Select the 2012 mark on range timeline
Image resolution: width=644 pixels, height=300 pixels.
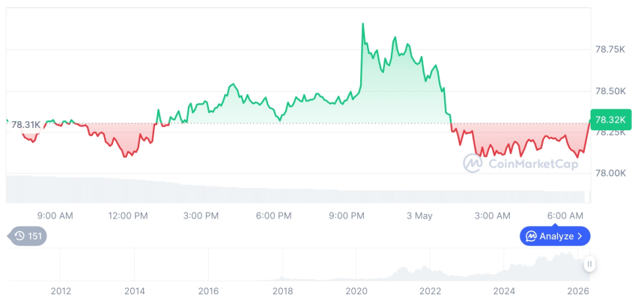[61, 291]
